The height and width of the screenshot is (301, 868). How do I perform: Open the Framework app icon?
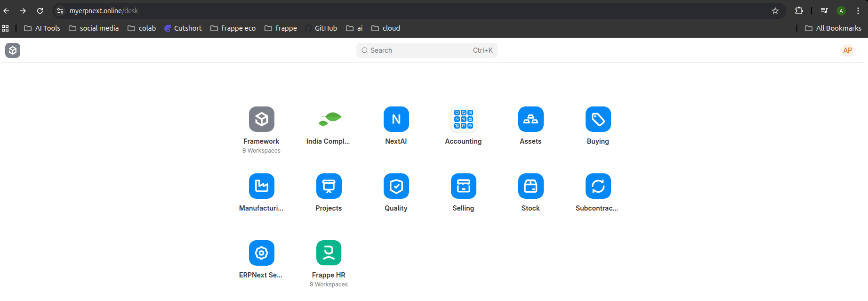[261, 119]
